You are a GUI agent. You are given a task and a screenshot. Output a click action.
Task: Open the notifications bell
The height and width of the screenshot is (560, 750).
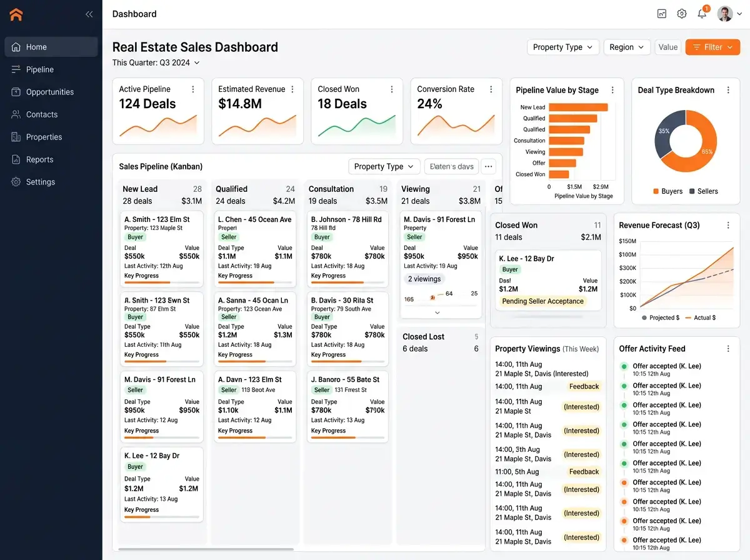(702, 14)
